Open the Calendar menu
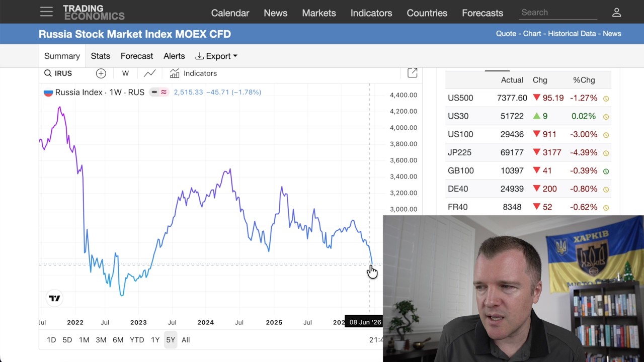This screenshot has width=644, height=362. pyautogui.click(x=230, y=13)
